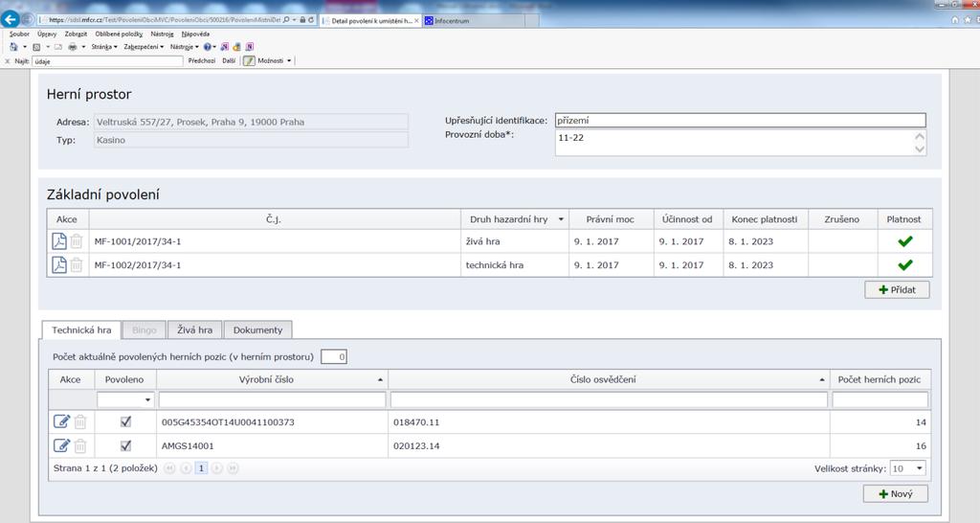Open the Nápověda menu
Screen dimensions: 980x523
point(195,34)
